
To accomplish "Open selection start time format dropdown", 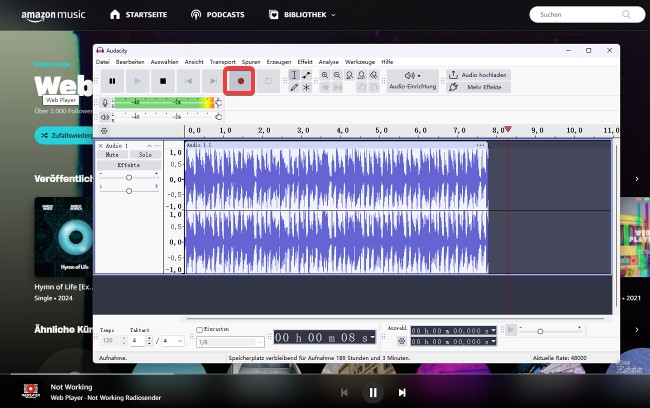I will pyautogui.click(x=493, y=330).
